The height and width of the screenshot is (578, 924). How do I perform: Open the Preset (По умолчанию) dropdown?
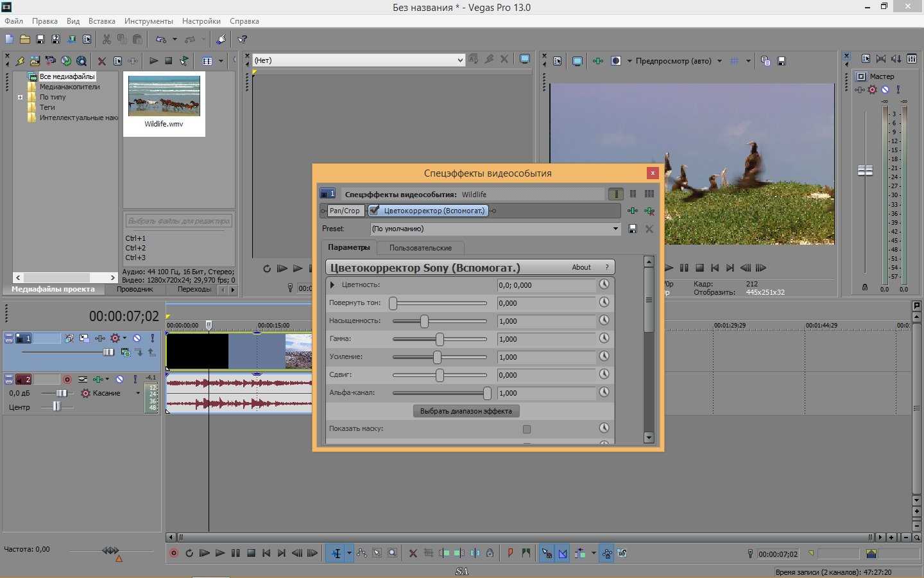(x=615, y=229)
